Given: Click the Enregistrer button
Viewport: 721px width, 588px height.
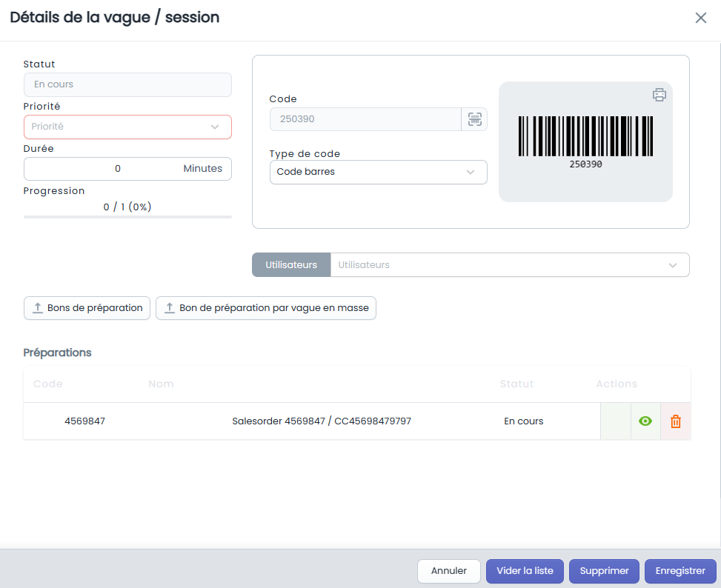Looking at the screenshot, I should (680, 571).
